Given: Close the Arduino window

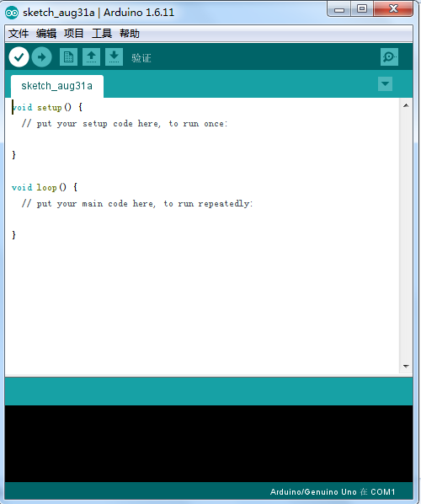Looking at the screenshot, I should pyautogui.click(x=393, y=9).
